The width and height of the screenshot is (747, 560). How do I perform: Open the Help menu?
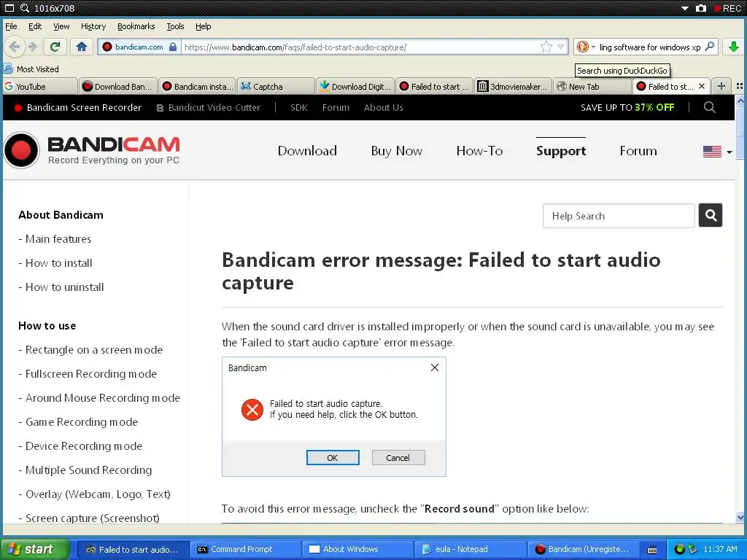pos(203,26)
